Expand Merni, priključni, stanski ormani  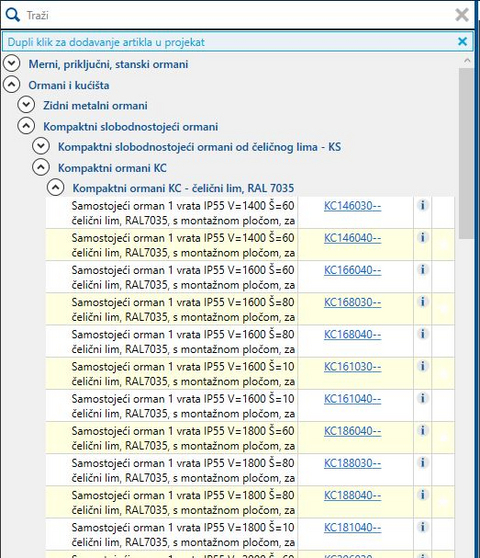click(12, 63)
